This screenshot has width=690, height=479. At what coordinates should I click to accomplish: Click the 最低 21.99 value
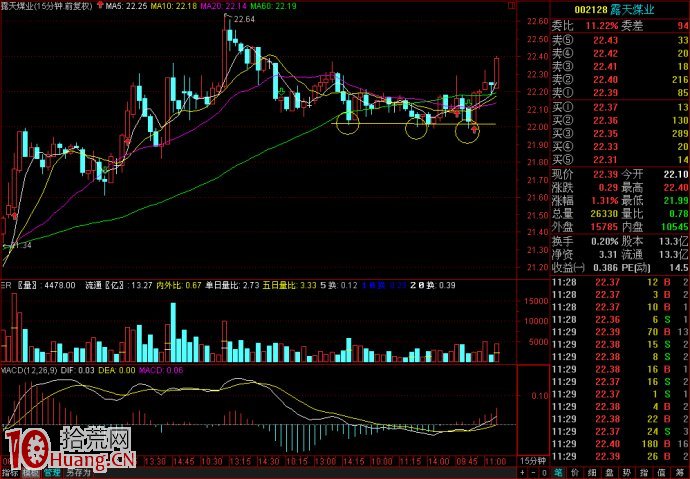tap(676, 201)
